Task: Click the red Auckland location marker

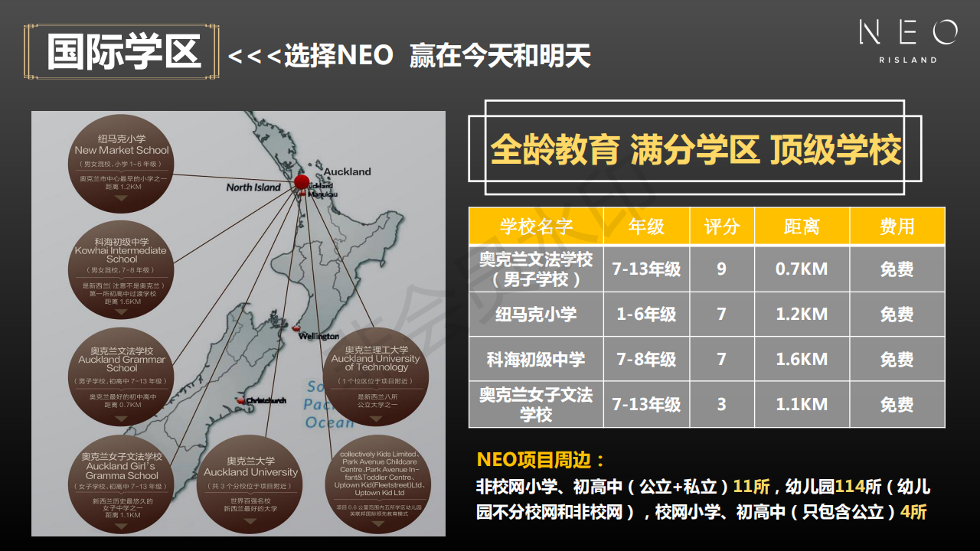Action: [x=302, y=182]
